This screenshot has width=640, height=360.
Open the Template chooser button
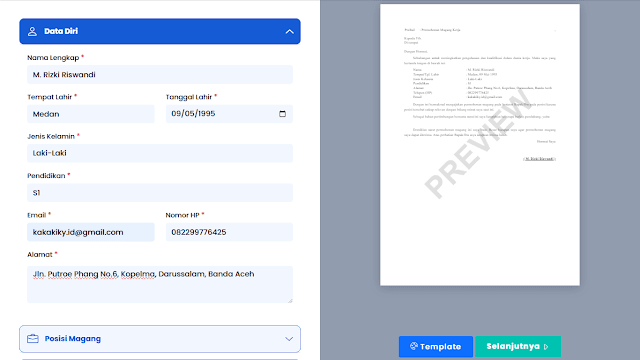click(436, 347)
